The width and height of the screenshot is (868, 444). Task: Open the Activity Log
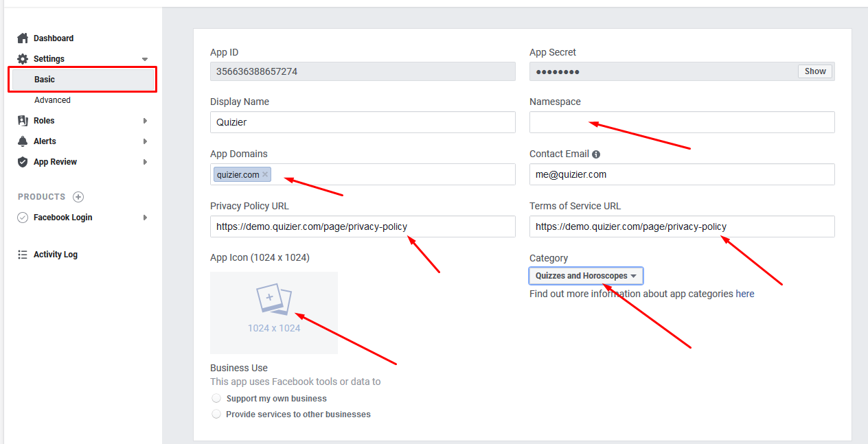(56, 255)
